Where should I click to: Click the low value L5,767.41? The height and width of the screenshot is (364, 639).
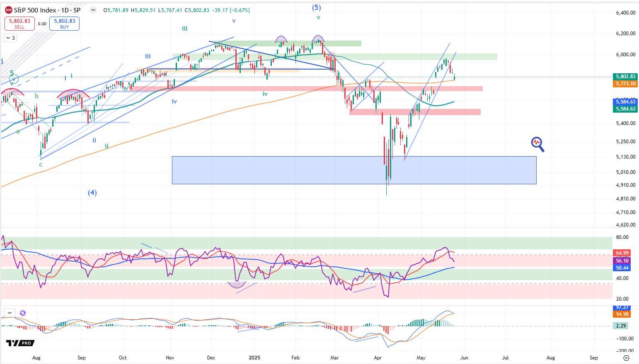170,10
